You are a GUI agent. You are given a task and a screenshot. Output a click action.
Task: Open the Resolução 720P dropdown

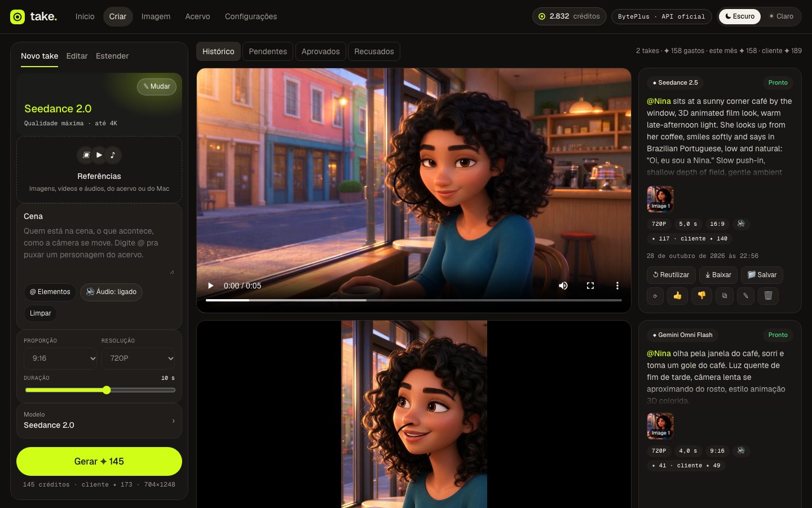click(x=138, y=358)
